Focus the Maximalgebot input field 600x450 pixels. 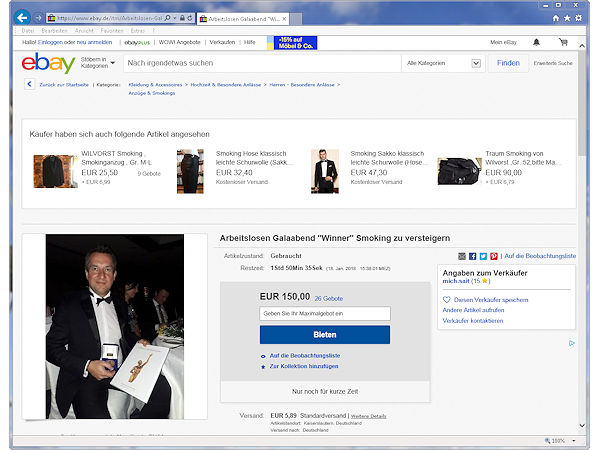pyautogui.click(x=325, y=313)
